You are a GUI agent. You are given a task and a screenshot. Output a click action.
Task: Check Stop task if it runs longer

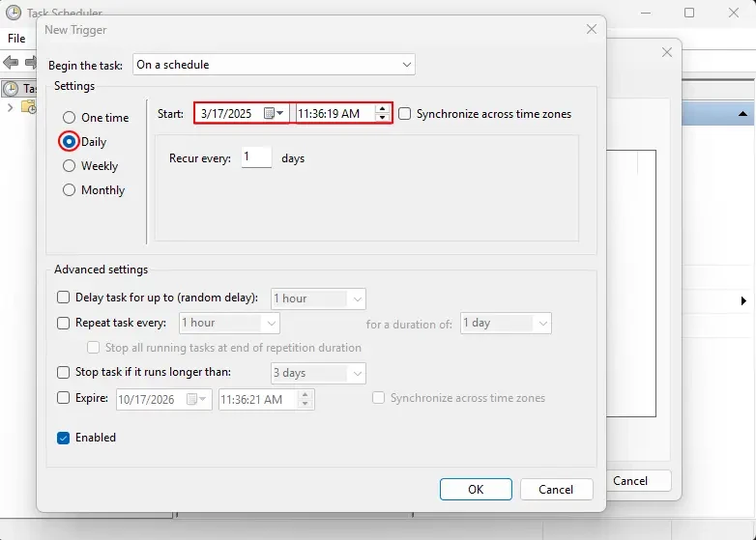64,372
